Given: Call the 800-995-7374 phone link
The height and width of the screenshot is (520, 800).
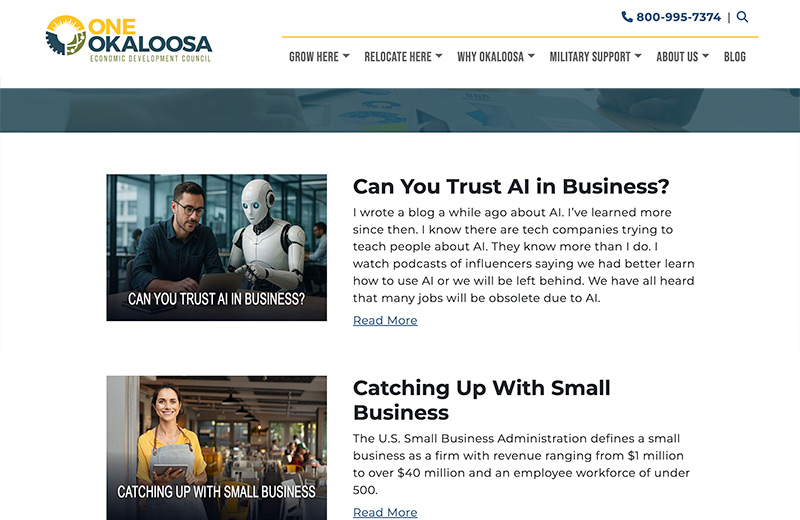Looking at the screenshot, I should click(679, 17).
